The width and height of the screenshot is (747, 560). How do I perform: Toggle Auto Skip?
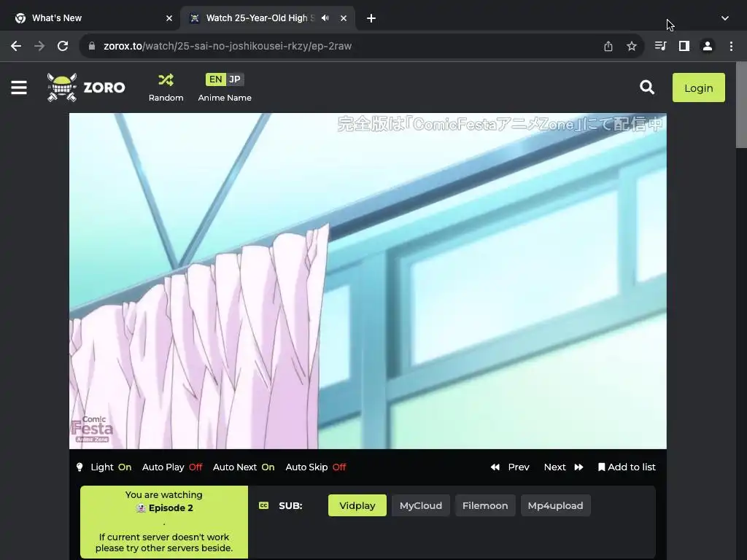point(315,467)
